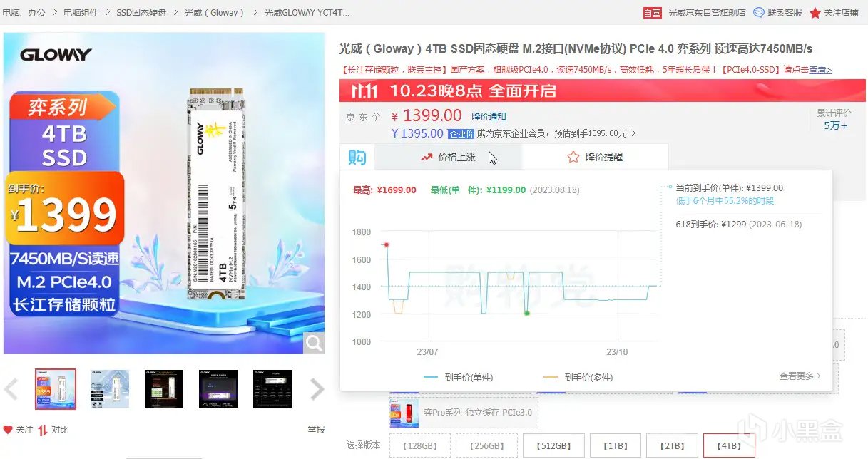Click the 自营 red badge

coord(653,13)
